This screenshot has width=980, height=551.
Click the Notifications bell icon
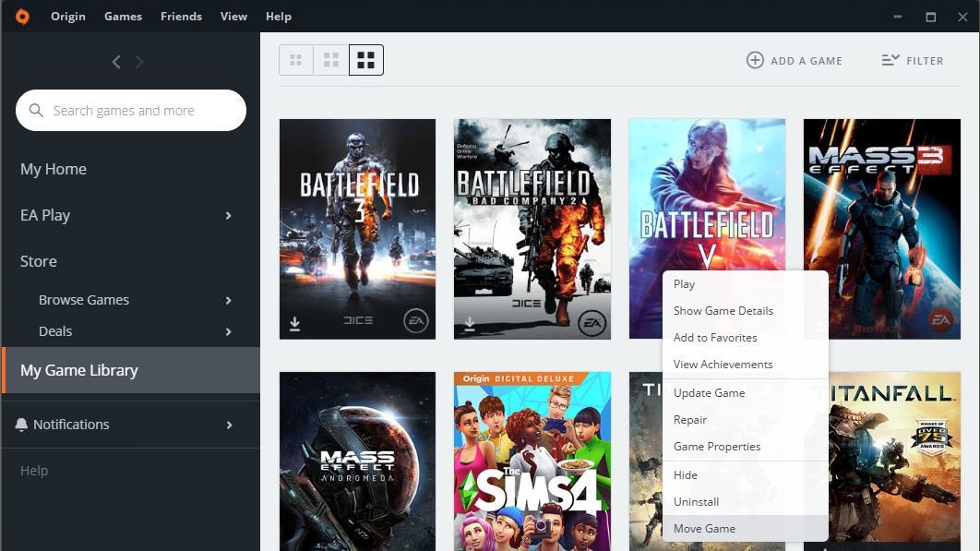pyautogui.click(x=21, y=425)
